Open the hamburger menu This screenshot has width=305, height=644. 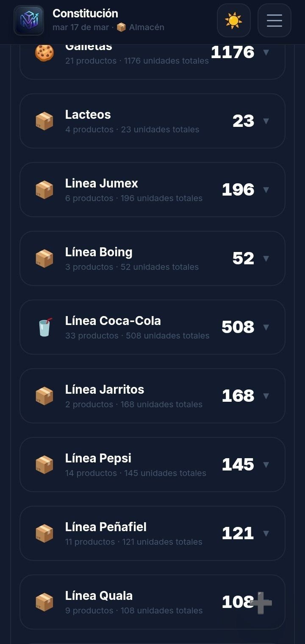click(274, 20)
